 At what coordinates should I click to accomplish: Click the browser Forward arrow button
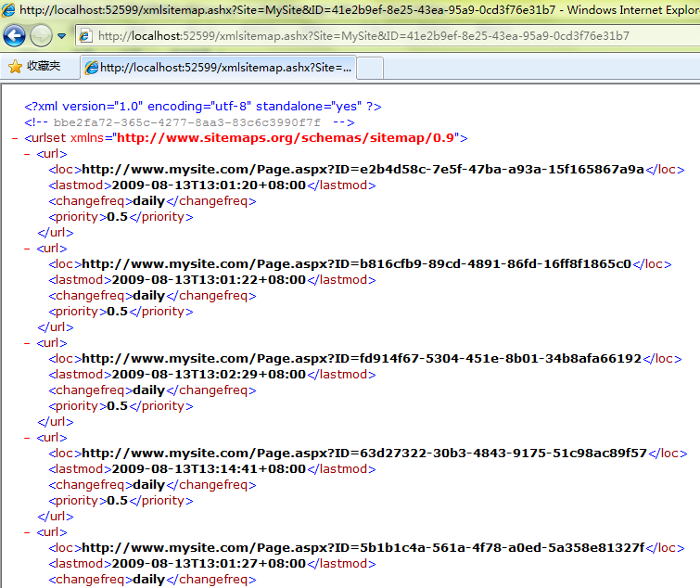(41, 36)
